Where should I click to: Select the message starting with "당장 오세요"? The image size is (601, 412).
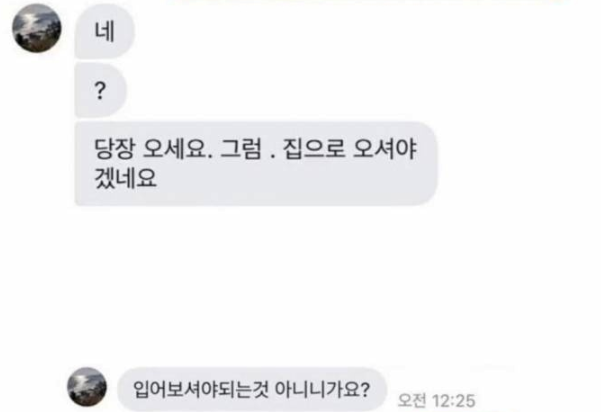256,164
